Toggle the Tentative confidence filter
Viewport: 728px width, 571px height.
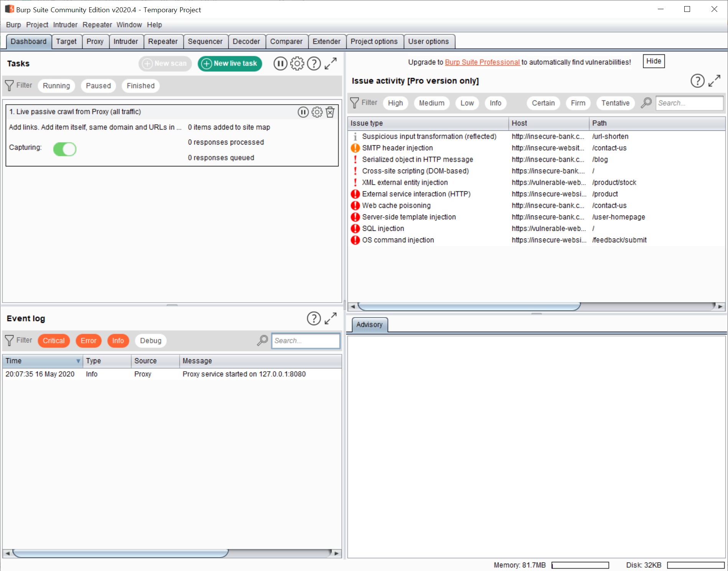coord(615,103)
